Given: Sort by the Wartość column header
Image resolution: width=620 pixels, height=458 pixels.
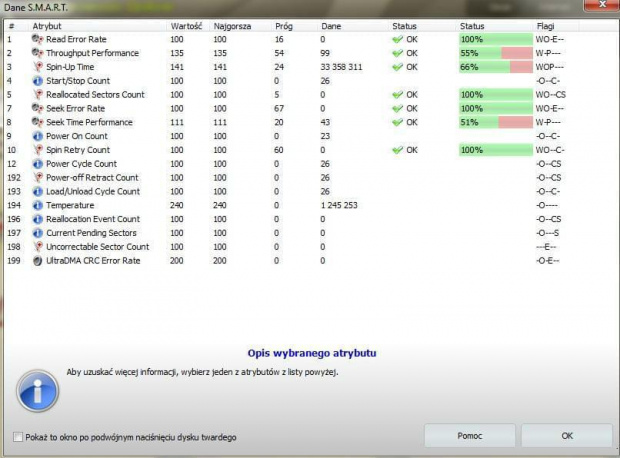Looking at the screenshot, I should point(186,26).
